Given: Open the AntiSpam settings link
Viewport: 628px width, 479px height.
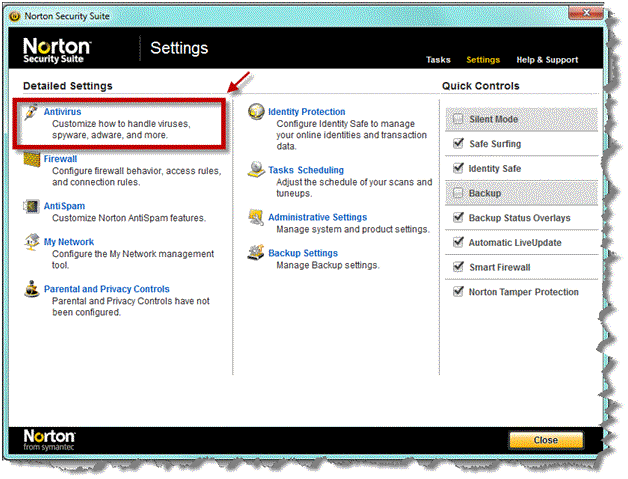Looking at the screenshot, I should pos(64,206).
